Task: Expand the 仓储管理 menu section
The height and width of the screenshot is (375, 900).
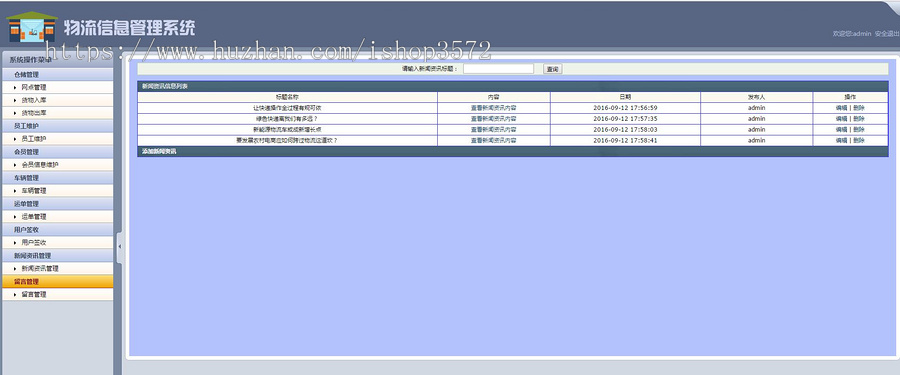Action: [57, 75]
